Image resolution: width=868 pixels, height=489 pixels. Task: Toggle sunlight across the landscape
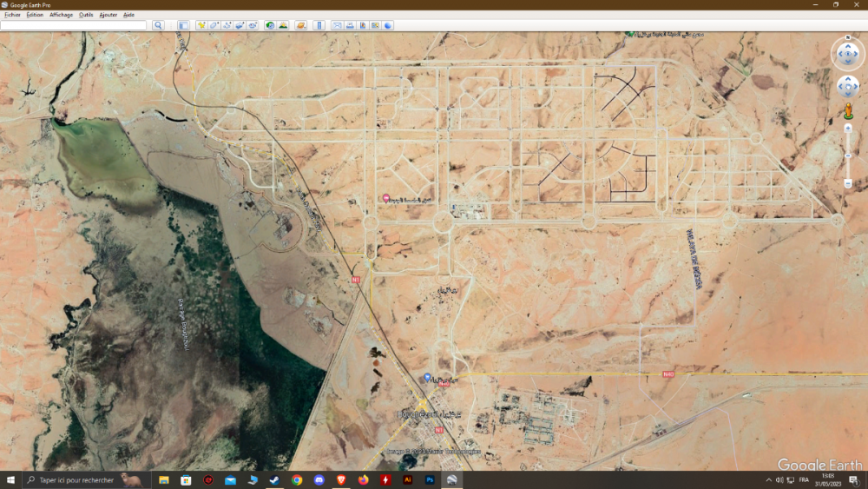click(x=283, y=25)
